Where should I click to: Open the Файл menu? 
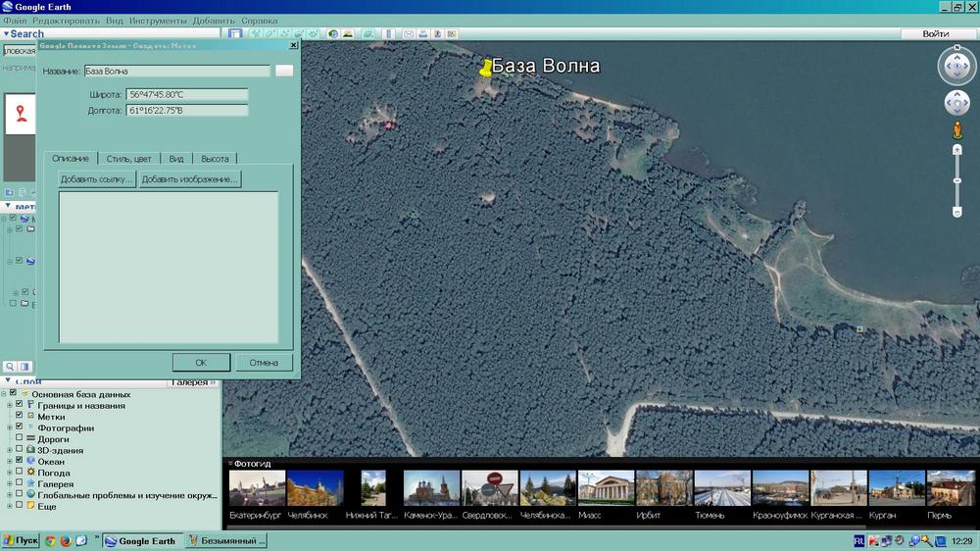pyautogui.click(x=16, y=21)
